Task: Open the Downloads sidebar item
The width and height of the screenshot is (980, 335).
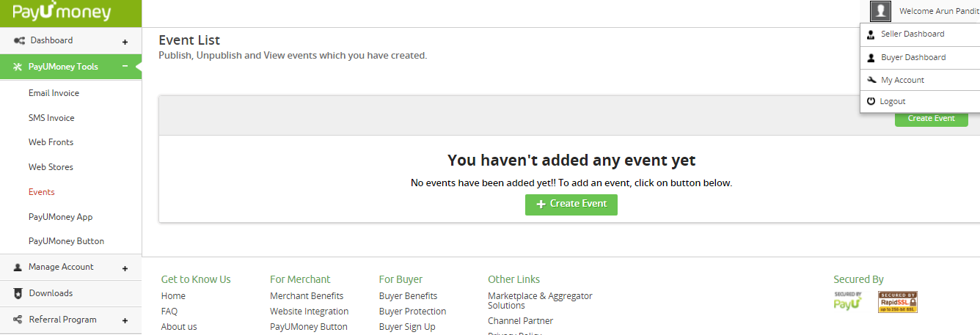Action: click(71, 293)
